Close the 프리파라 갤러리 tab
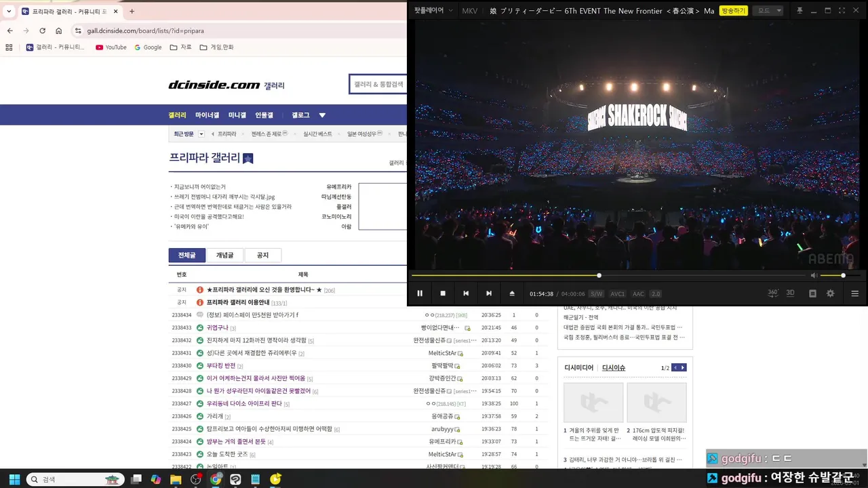 point(115,12)
